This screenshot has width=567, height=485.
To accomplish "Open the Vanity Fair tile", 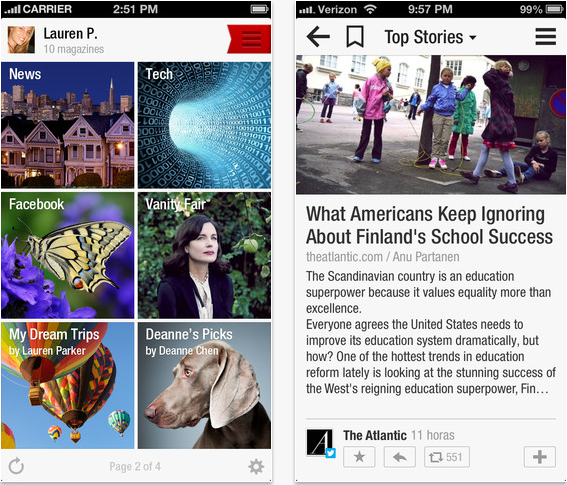I will pyautogui.click(x=204, y=255).
